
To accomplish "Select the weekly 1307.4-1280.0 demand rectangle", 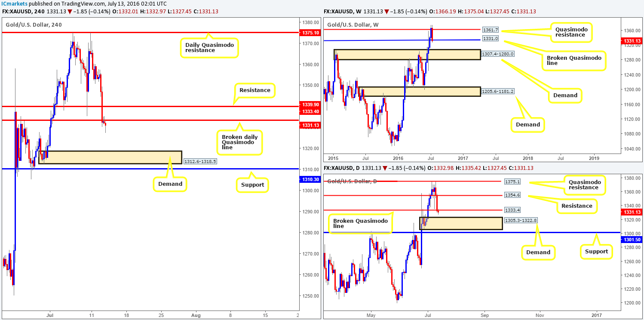I will (407, 55).
